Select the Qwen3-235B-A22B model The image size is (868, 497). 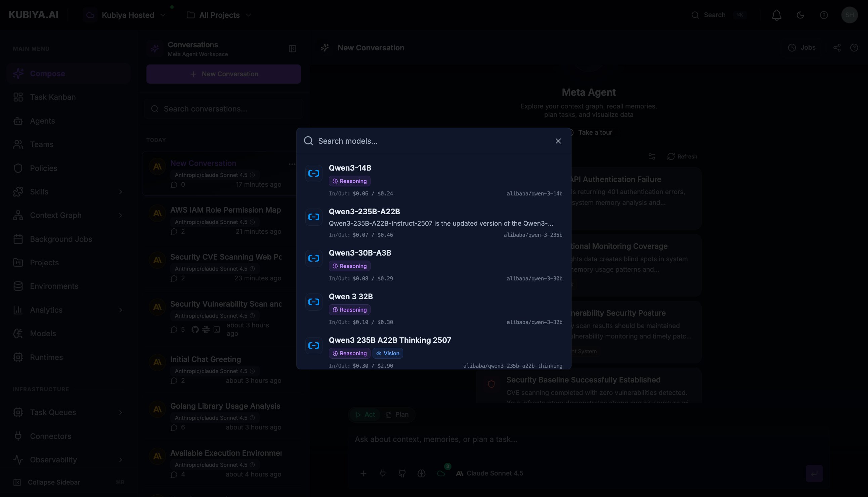(434, 223)
